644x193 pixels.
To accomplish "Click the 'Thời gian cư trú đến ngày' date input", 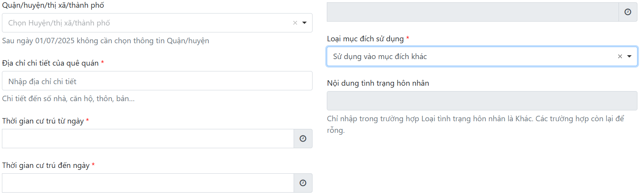I will [x=148, y=183].
